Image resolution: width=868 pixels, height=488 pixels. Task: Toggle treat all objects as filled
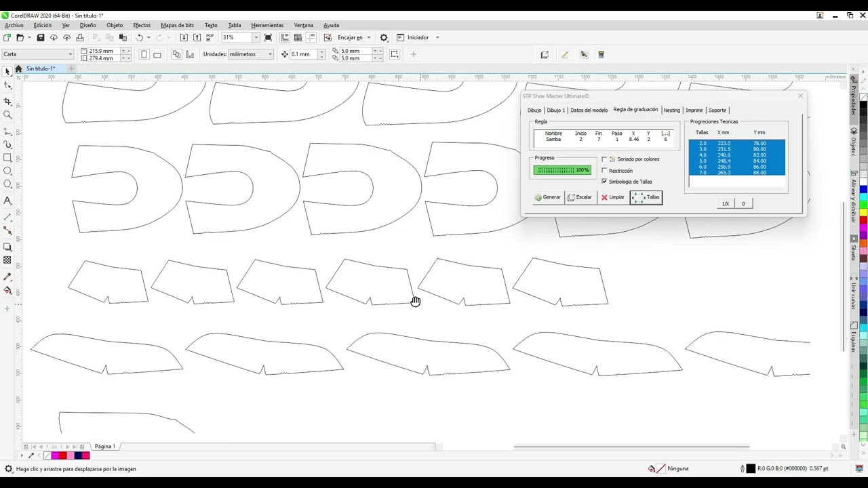coord(395,54)
